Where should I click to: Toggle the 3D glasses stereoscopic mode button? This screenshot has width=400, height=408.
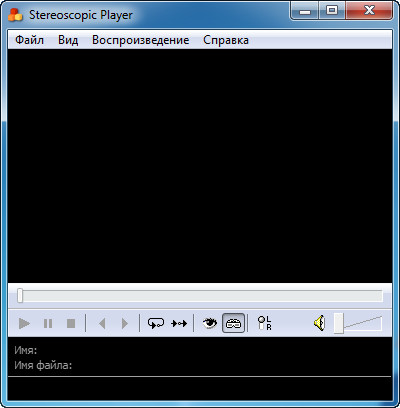point(233,323)
